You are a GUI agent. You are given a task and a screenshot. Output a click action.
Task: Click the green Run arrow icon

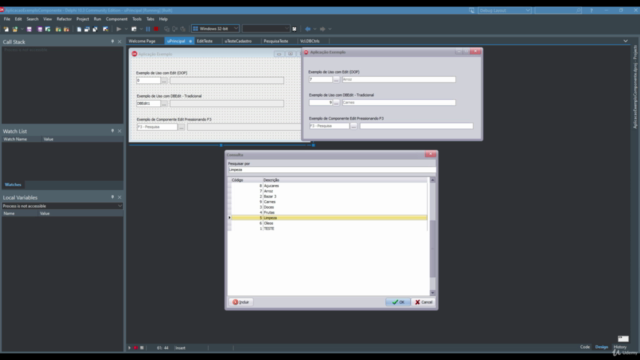click(119, 29)
